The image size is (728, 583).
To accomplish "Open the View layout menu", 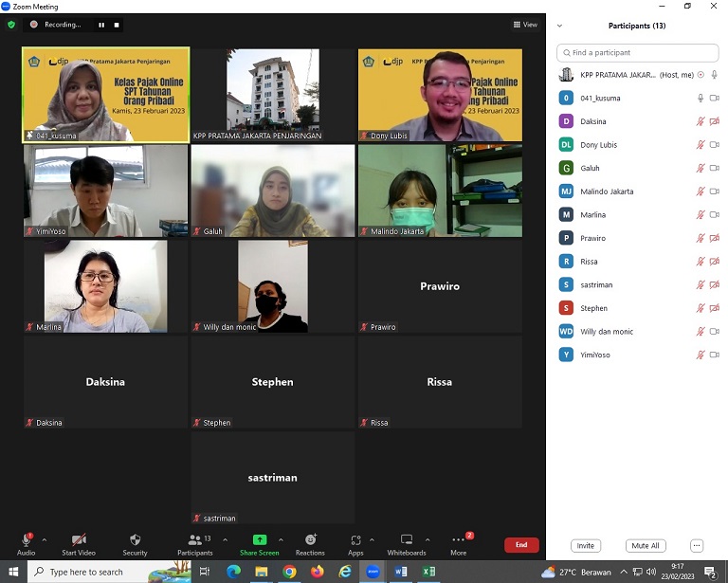I will pos(525,25).
